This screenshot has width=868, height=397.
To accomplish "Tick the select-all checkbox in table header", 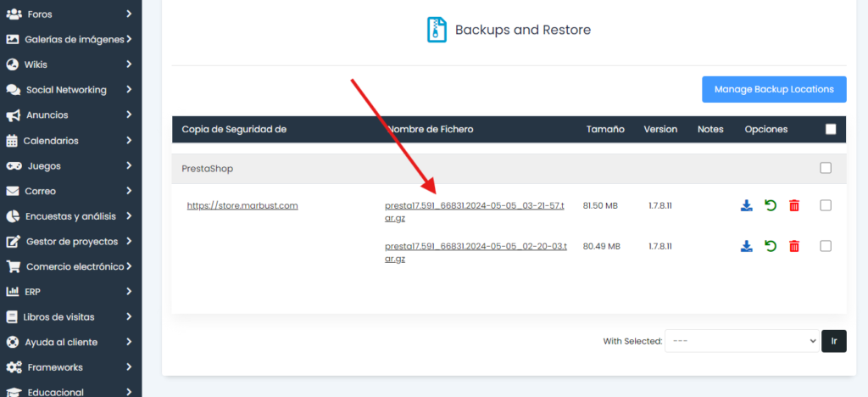I will pos(830,129).
